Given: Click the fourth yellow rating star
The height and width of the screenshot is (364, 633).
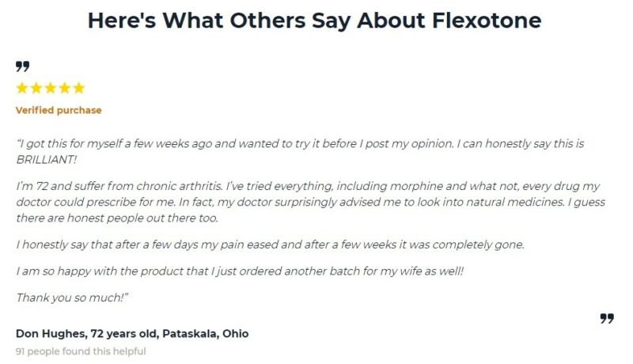Looking at the screenshot, I should coord(64,88).
